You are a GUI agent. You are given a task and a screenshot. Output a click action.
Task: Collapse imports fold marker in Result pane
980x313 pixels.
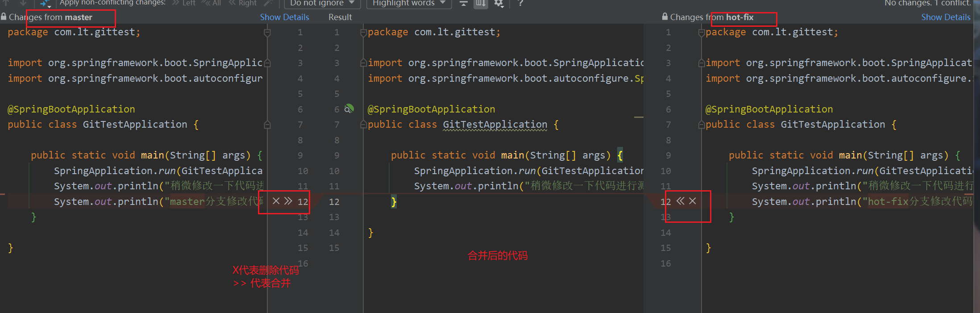pyautogui.click(x=363, y=63)
